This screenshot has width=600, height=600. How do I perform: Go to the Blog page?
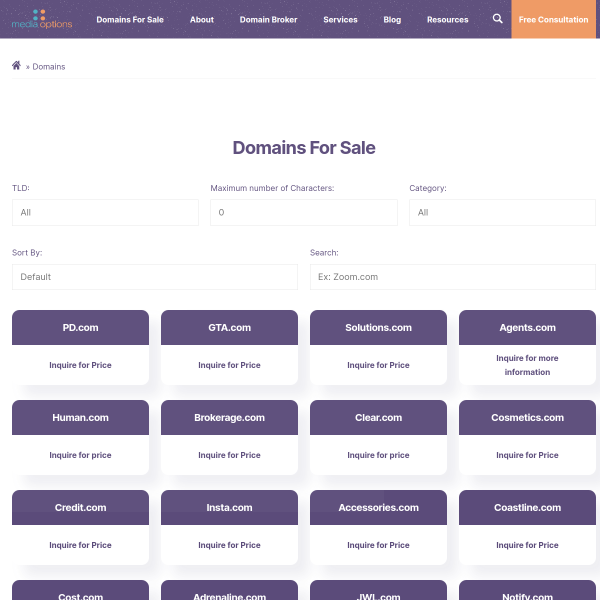(x=392, y=20)
